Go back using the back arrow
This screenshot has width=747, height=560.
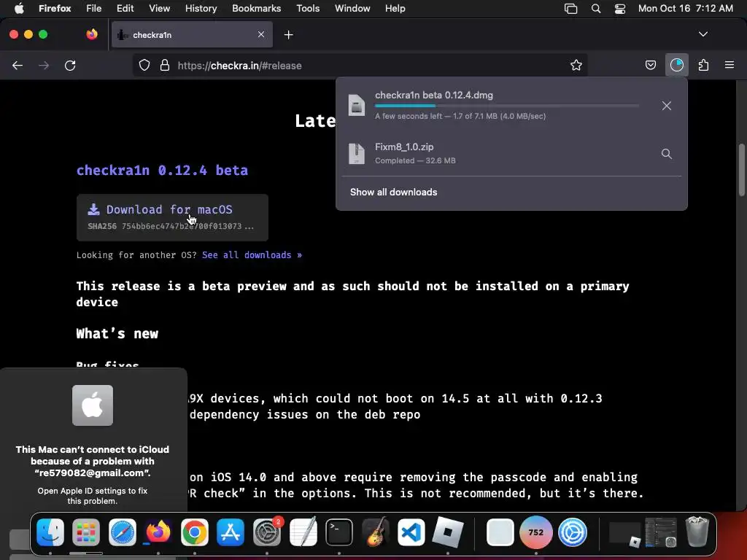[x=18, y=66]
